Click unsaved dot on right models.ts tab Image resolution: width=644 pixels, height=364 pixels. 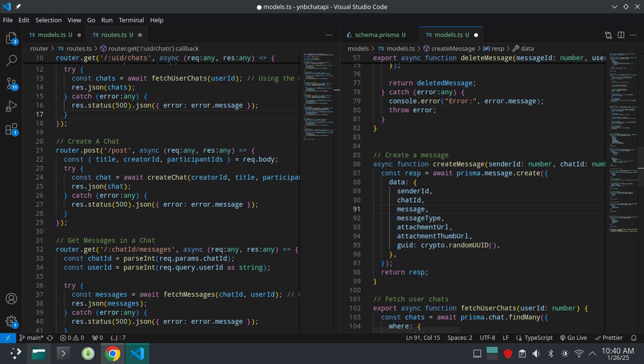coord(475,35)
